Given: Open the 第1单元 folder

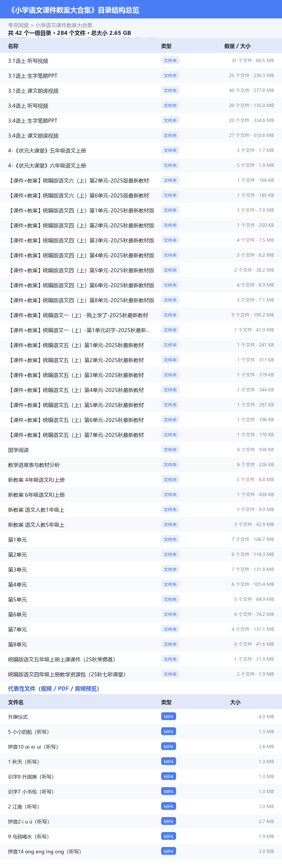Looking at the screenshot, I should click(x=141, y=539).
